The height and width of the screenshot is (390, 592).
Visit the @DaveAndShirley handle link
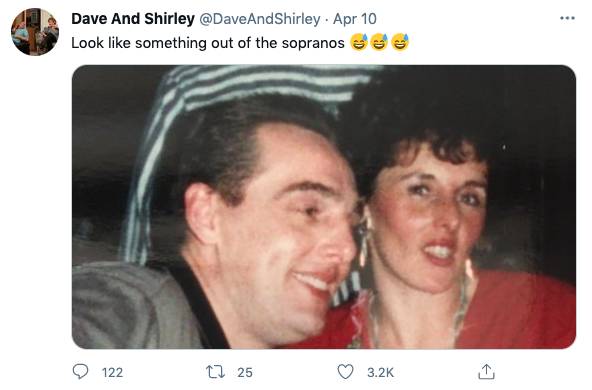tap(259, 19)
